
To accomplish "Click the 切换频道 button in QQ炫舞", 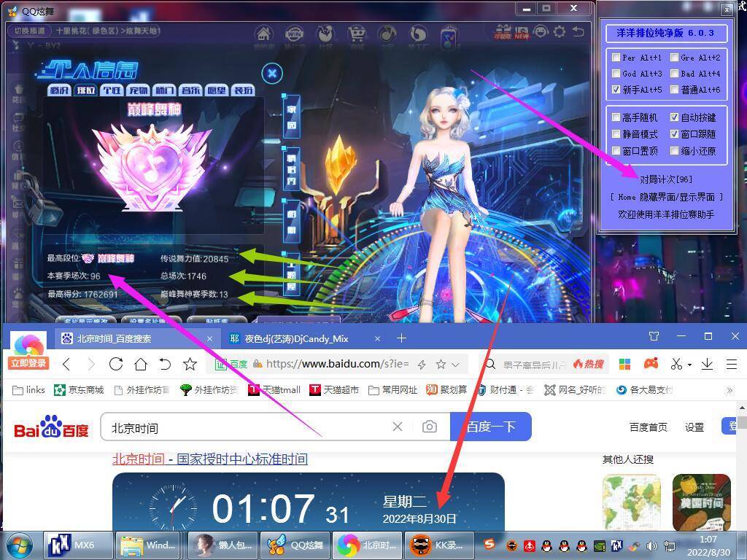I will [x=29, y=31].
